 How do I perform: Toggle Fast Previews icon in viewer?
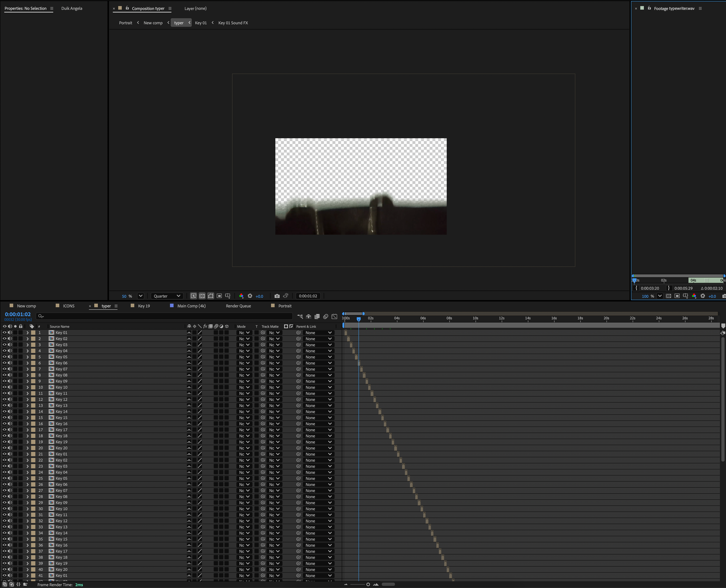tap(193, 296)
